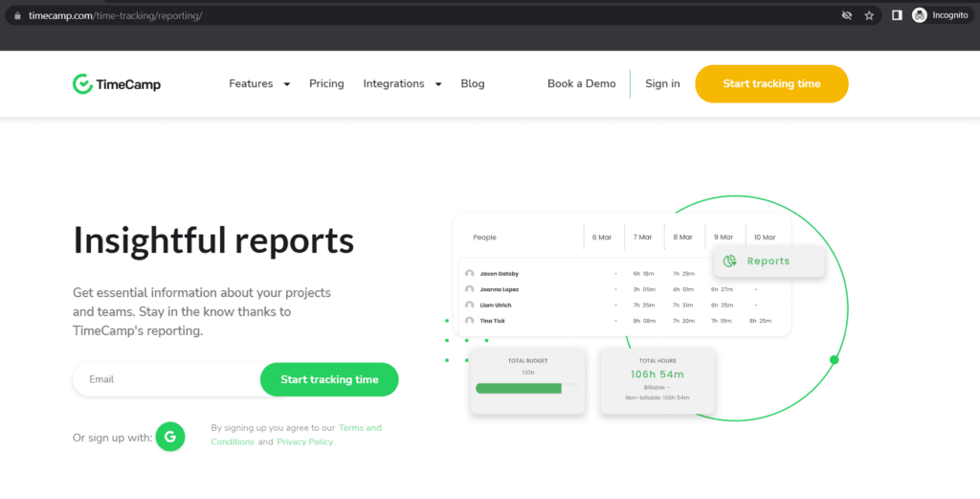Click the 10 Mar column header
The width and height of the screenshot is (980, 499).
pos(765,238)
